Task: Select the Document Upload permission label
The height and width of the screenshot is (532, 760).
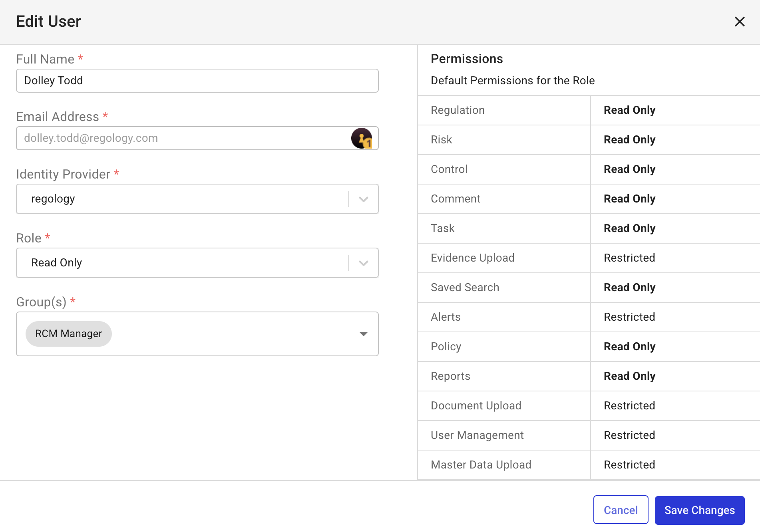Action: point(475,406)
